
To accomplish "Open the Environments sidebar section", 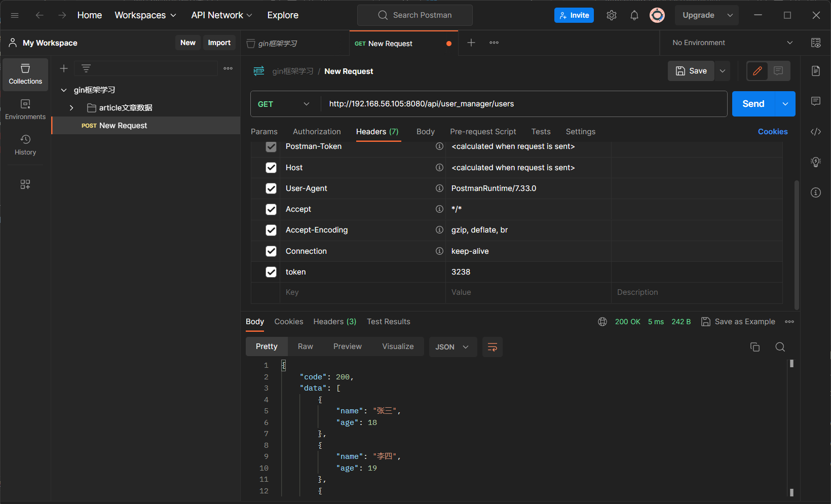I will (x=25, y=109).
